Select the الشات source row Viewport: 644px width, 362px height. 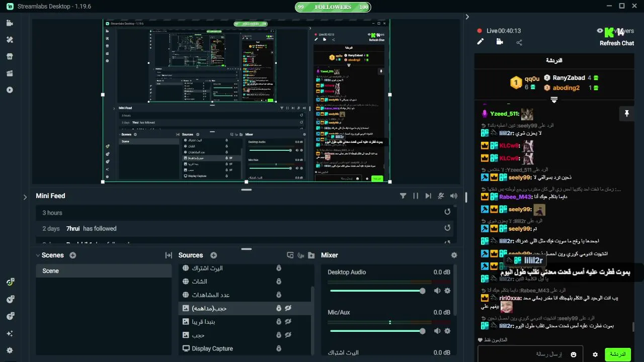(x=245, y=282)
